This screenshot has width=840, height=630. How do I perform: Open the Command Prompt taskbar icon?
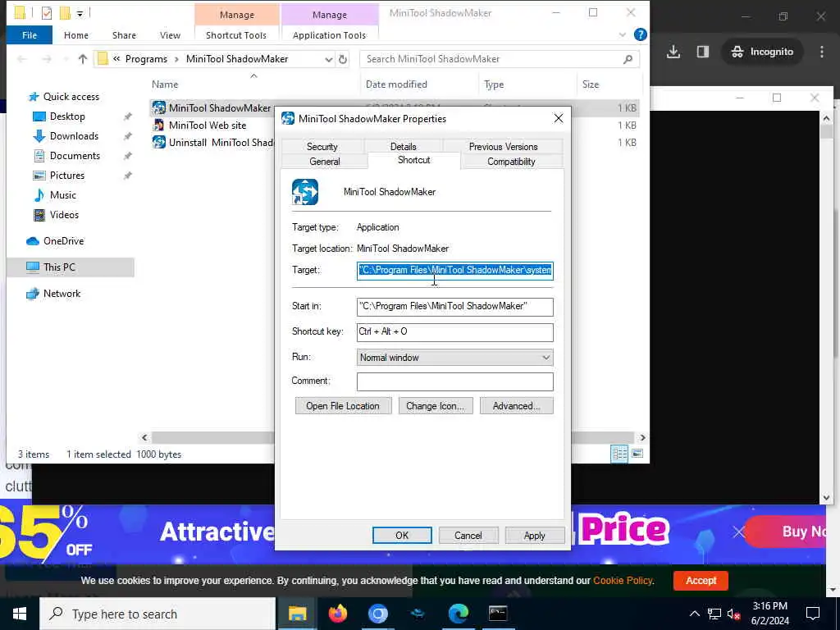point(498,614)
